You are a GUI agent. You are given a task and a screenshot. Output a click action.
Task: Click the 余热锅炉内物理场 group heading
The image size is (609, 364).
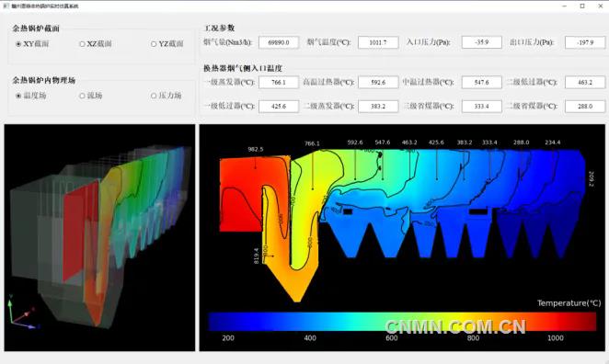(43, 80)
